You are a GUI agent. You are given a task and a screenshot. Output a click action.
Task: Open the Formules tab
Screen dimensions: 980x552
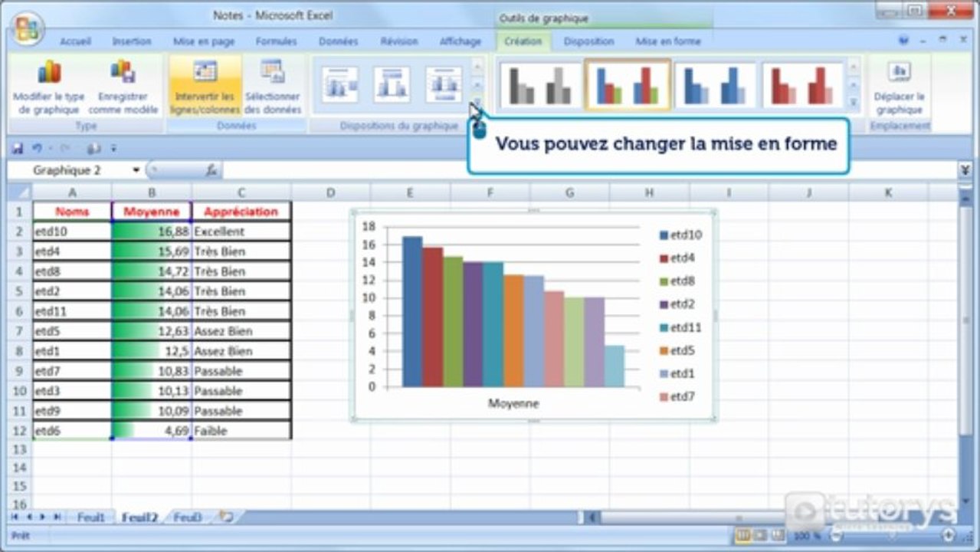point(276,41)
